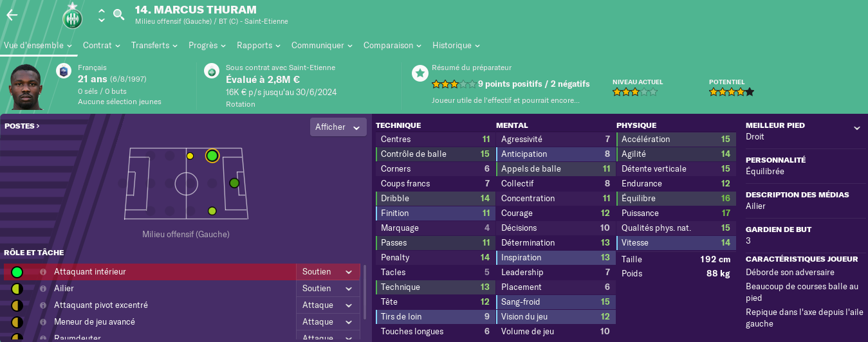868x342 pixels.
Task: Click info icon beside Ailier role
Action: 43,289
